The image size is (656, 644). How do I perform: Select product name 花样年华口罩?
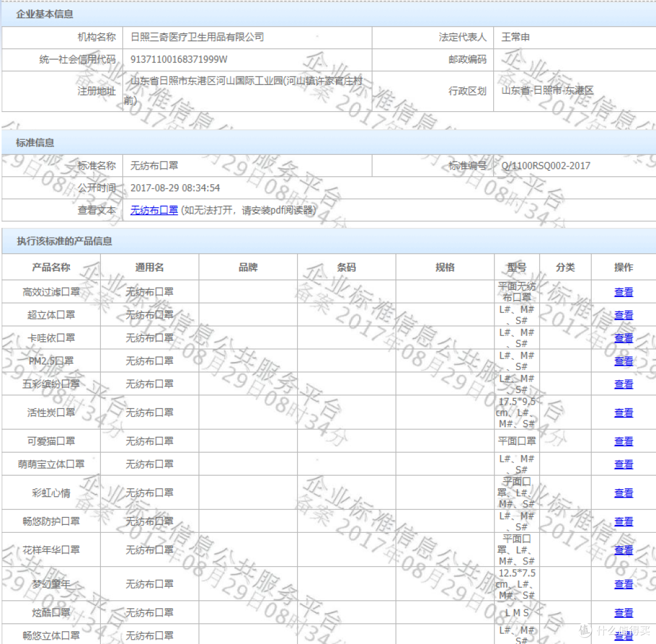[51, 550]
